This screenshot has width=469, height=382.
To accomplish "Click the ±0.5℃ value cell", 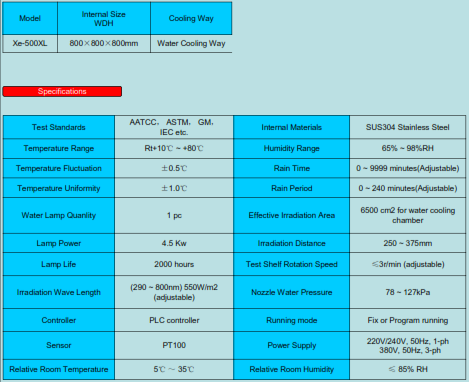I will 174,168.
